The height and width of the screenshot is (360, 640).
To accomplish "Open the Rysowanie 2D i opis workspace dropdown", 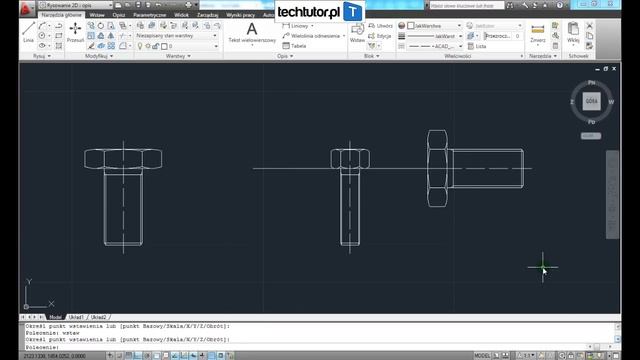I will pyautogui.click(x=76, y=5).
